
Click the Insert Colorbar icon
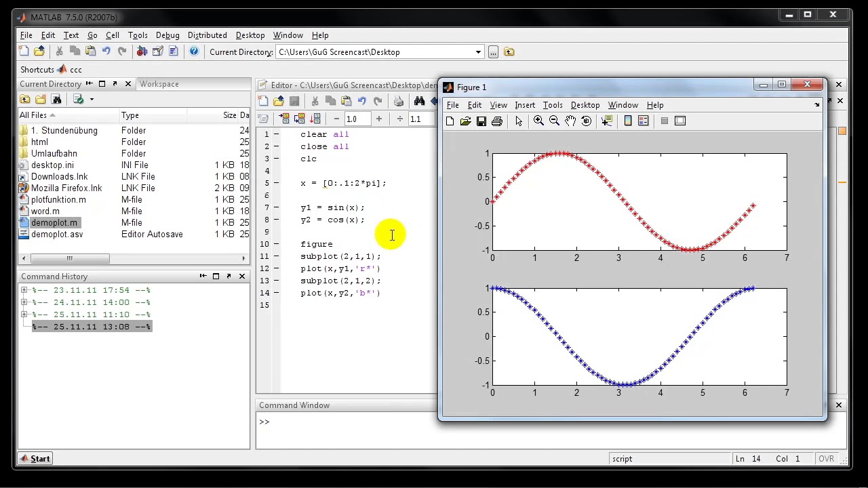[628, 121]
